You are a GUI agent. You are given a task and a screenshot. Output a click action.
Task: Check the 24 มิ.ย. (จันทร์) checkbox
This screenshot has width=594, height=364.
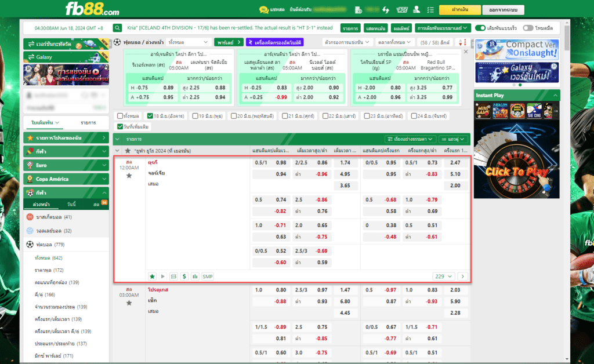click(414, 116)
